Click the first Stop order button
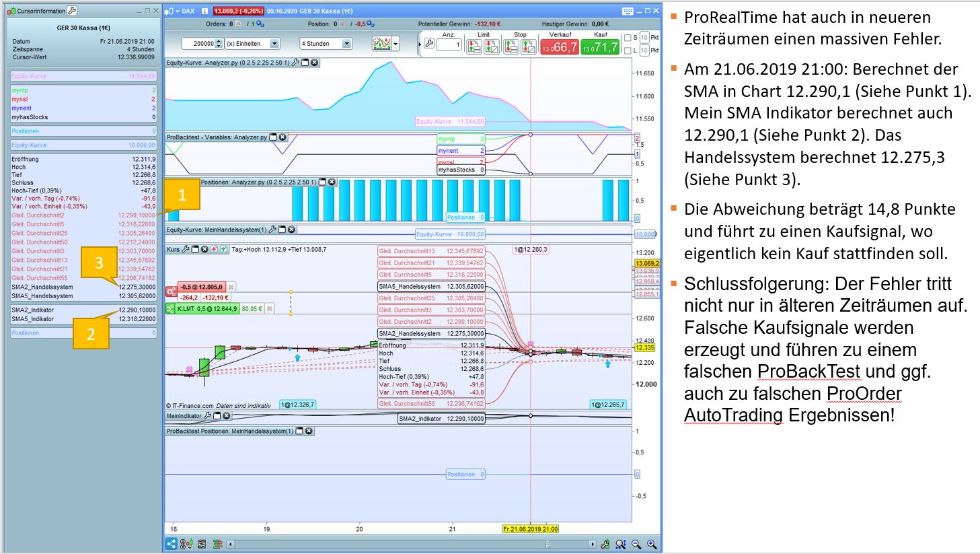980x554 pixels. point(511,46)
